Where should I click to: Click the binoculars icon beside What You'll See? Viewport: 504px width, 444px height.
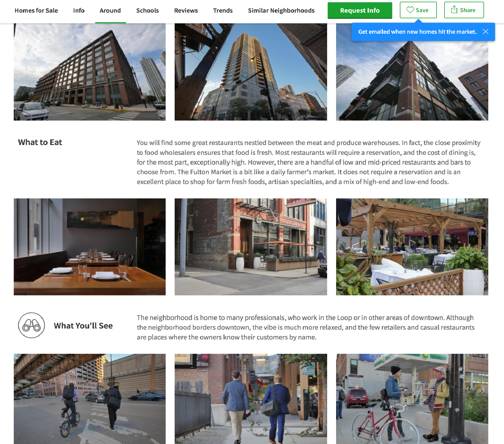click(x=31, y=325)
